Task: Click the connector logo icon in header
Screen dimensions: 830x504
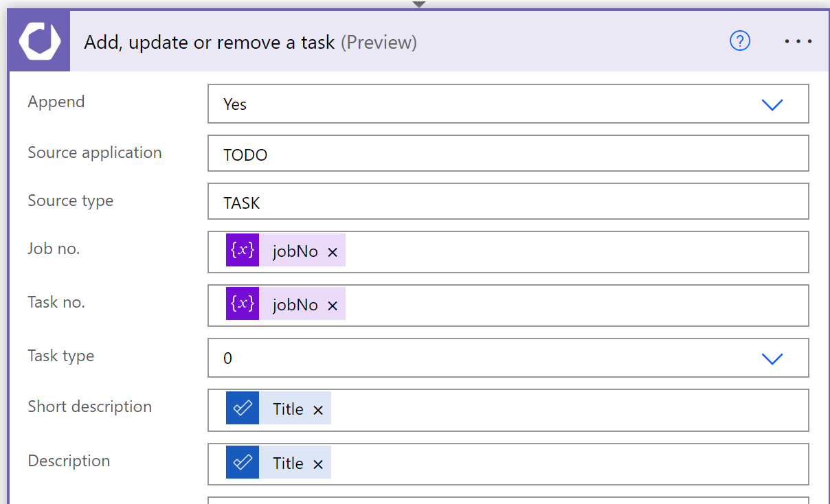Action: click(39, 42)
